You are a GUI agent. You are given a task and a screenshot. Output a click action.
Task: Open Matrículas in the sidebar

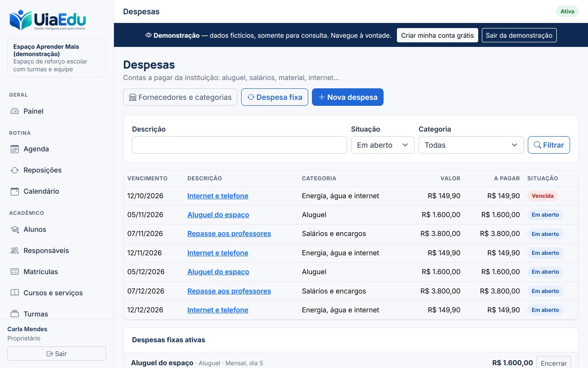point(57,272)
